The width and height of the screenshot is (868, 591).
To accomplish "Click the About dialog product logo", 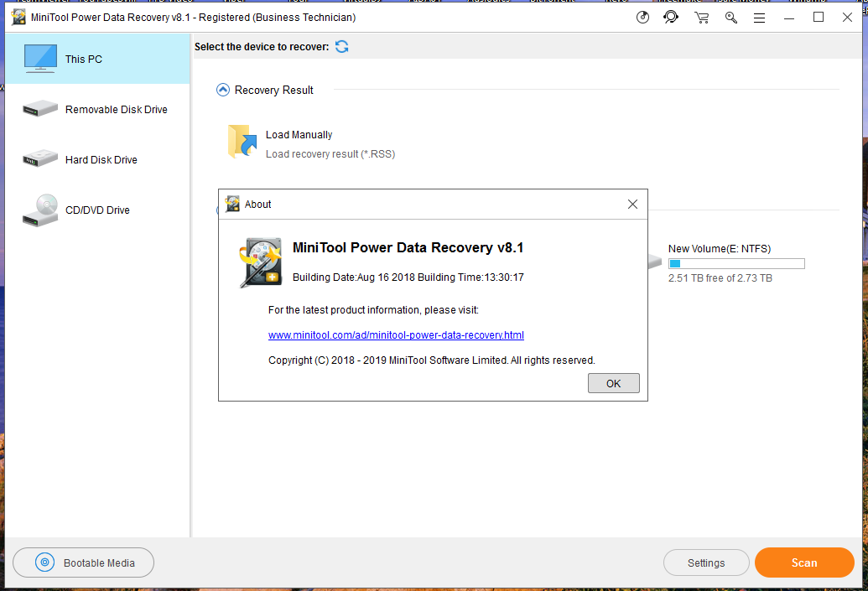I will [x=261, y=263].
